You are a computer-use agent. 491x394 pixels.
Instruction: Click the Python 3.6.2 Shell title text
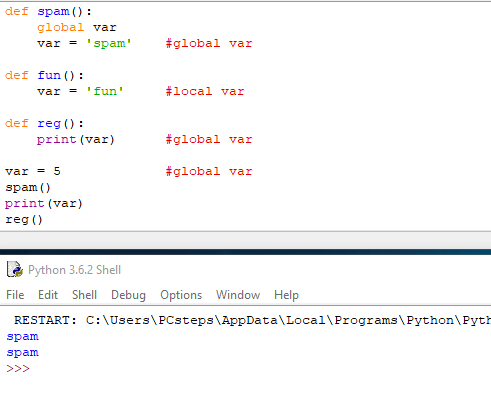coord(74,270)
